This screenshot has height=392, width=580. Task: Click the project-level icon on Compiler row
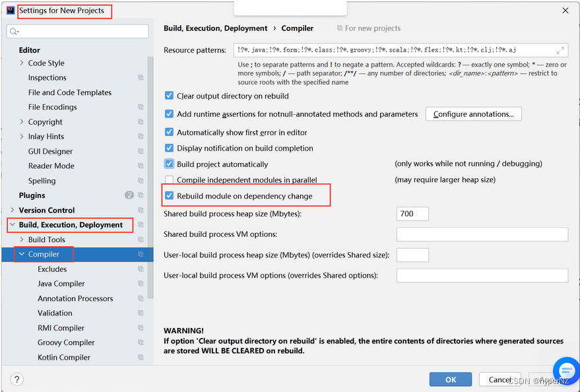pos(141,254)
